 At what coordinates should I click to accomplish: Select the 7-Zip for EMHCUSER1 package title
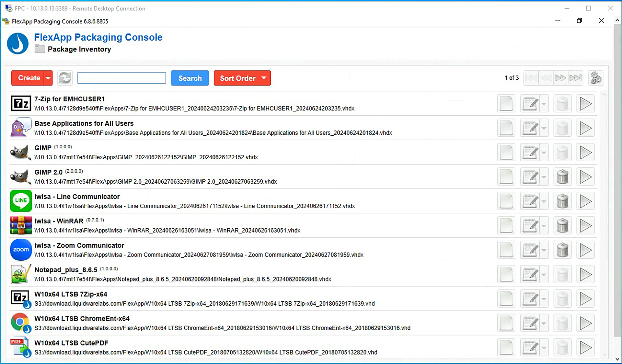click(69, 99)
